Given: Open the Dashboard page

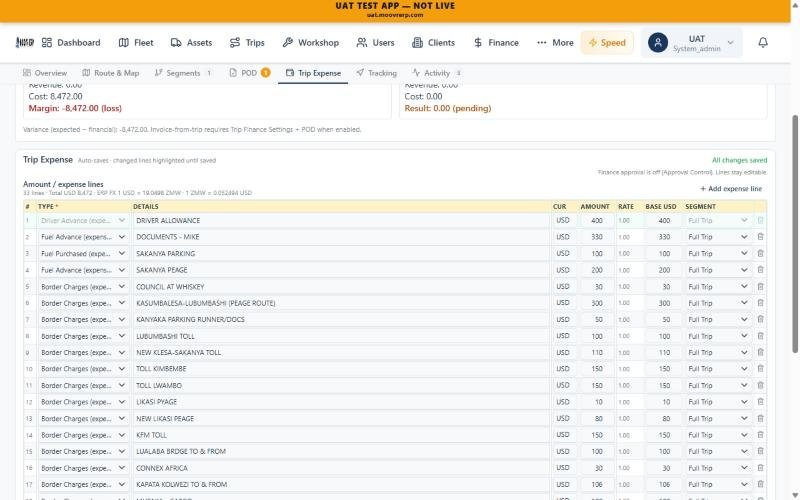Looking at the screenshot, I should (x=71, y=43).
